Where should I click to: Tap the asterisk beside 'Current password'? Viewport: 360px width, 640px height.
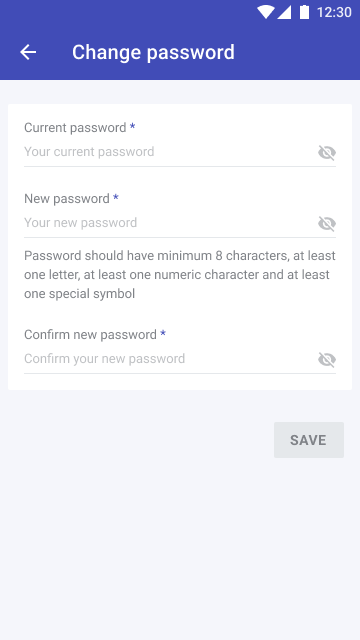pyautogui.click(x=132, y=126)
